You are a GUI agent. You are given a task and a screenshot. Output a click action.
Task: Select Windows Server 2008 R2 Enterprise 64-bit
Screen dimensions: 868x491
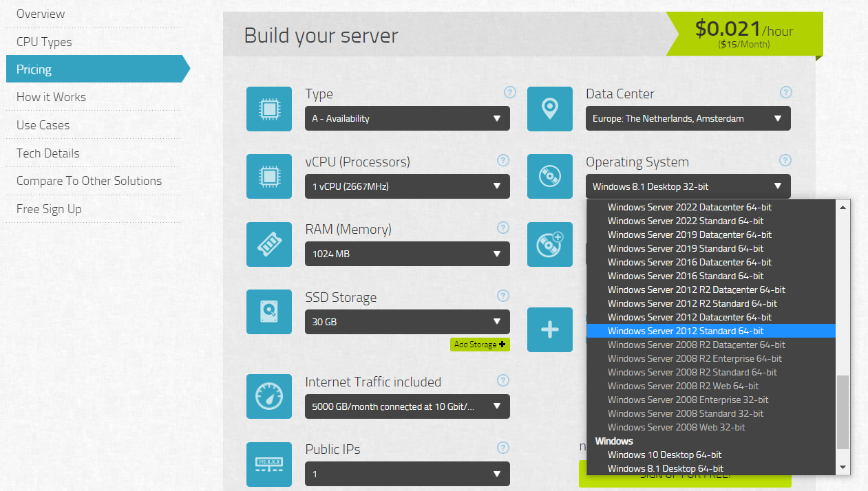point(711,358)
